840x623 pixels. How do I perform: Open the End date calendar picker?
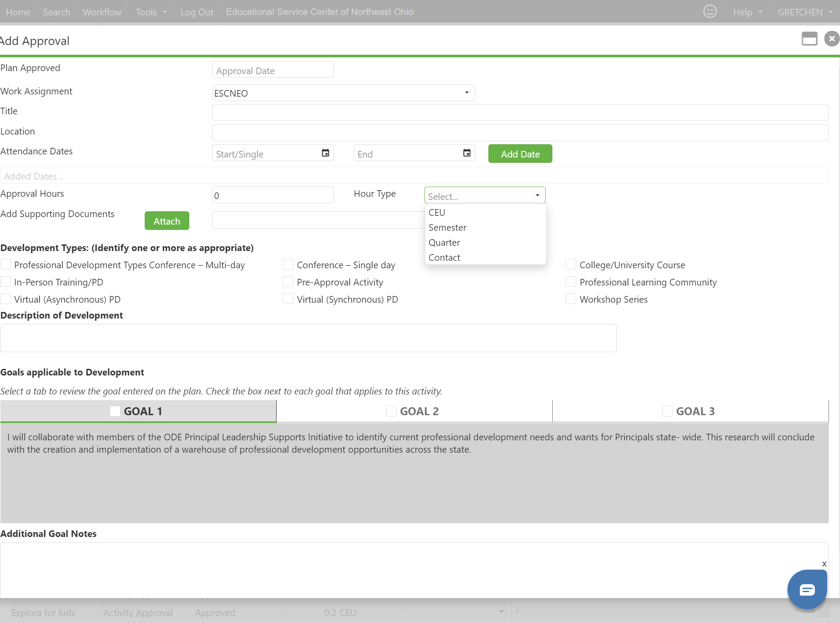pyautogui.click(x=467, y=153)
